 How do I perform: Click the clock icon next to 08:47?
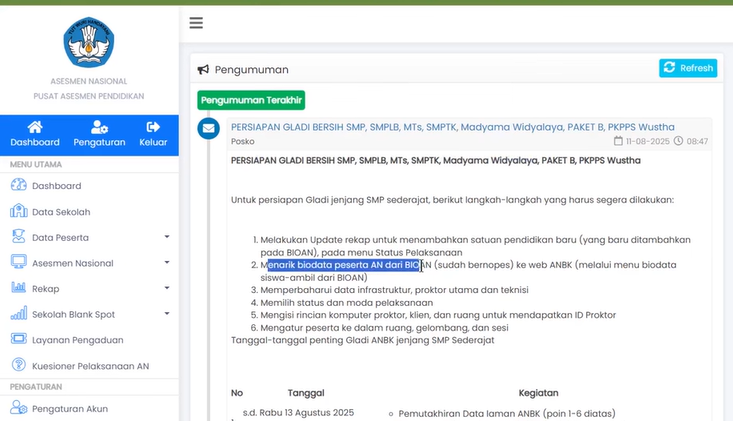click(678, 141)
